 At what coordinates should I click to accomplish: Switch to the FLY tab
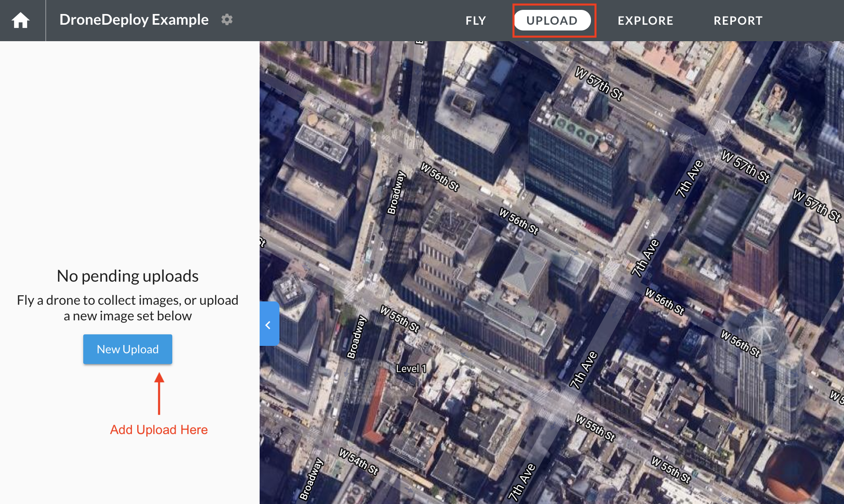tap(476, 21)
